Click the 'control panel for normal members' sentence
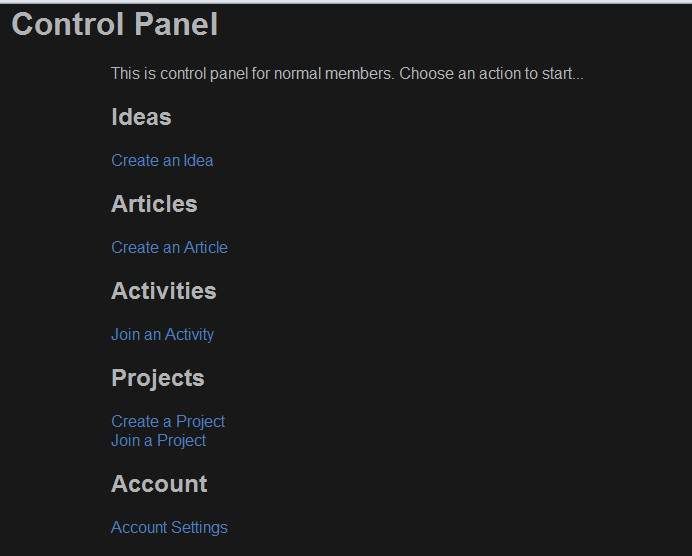This screenshot has height=556, width=692. pos(252,74)
